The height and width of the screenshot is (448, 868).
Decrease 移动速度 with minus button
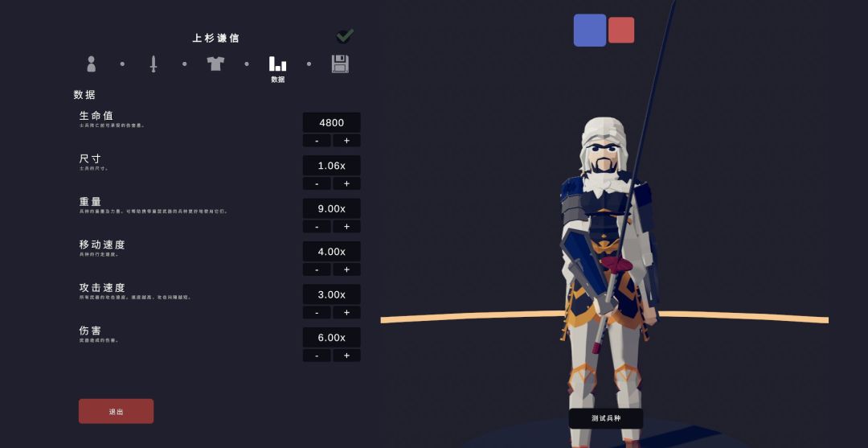(317, 269)
